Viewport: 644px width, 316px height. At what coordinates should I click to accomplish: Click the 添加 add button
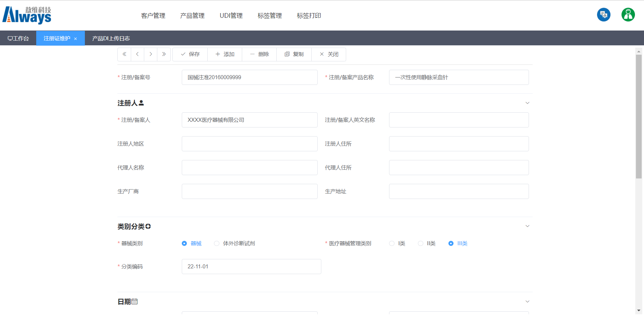(x=225, y=54)
